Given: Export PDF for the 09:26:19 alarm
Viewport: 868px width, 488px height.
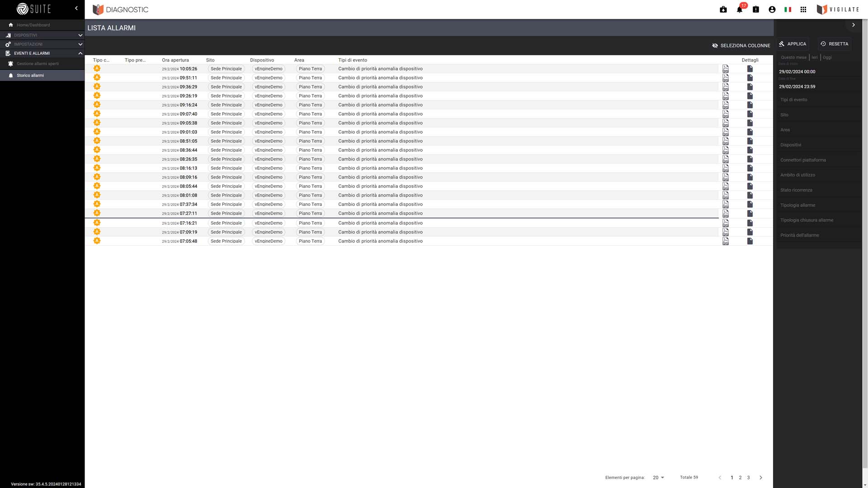Looking at the screenshot, I should (x=726, y=96).
